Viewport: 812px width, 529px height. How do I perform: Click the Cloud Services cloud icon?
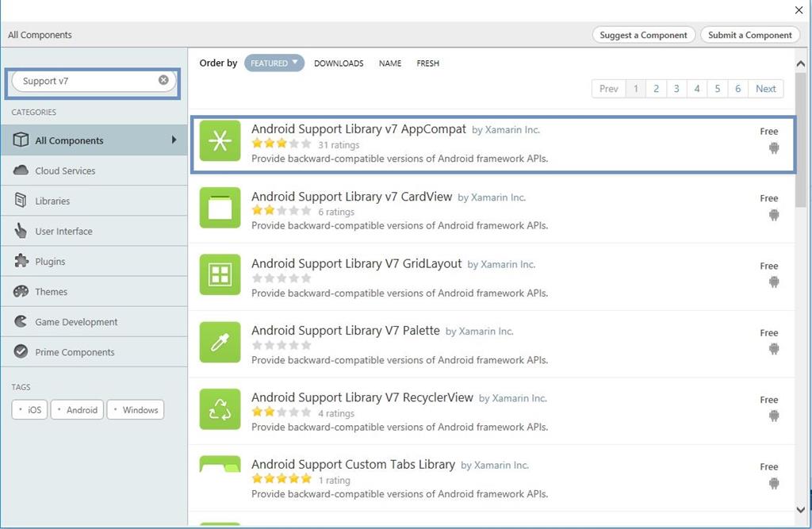coord(21,170)
